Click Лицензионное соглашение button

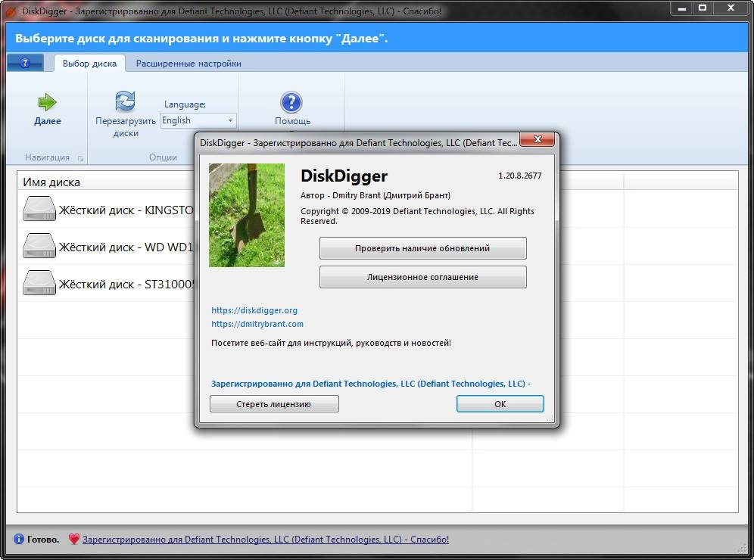[x=422, y=277]
